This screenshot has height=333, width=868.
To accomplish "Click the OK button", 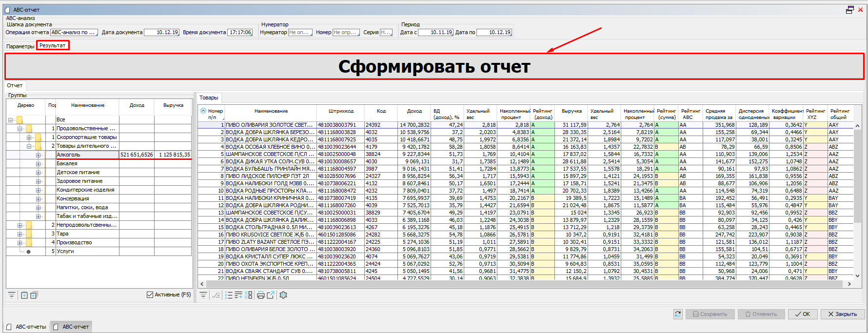I will (803, 314).
